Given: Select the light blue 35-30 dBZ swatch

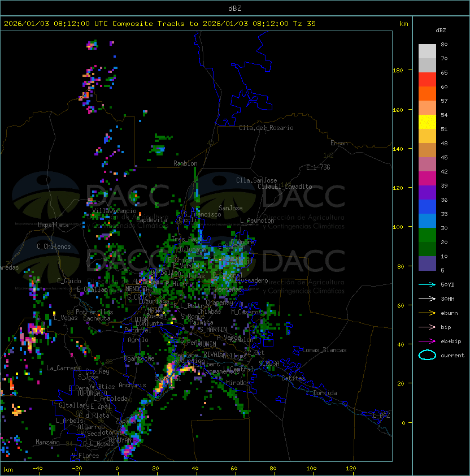Looking at the screenshot, I should pos(427,221).
